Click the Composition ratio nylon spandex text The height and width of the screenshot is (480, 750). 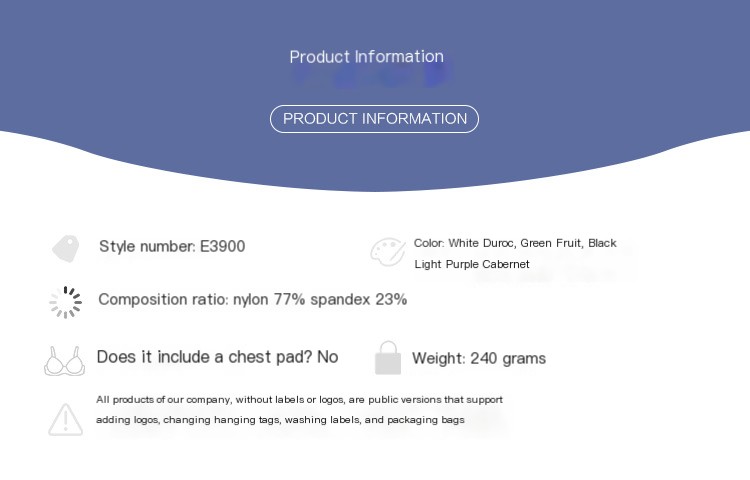pyautogui.click(x=253, y=299)
